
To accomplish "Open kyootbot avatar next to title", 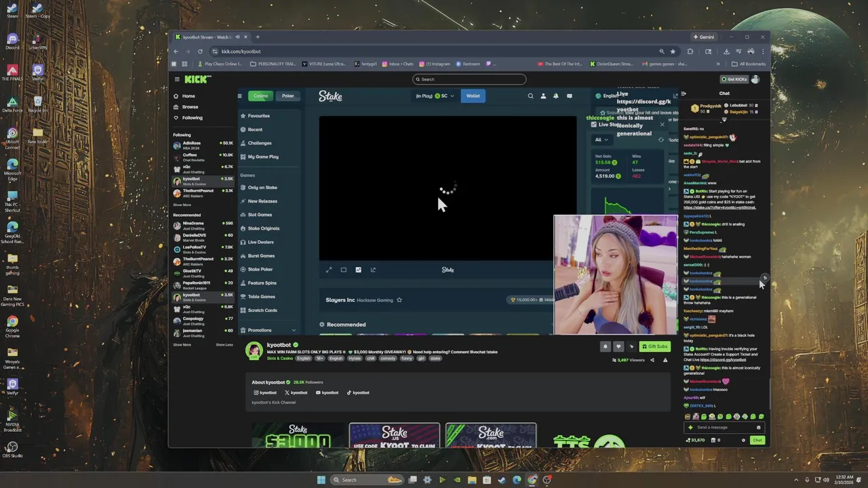I will 254,351.
